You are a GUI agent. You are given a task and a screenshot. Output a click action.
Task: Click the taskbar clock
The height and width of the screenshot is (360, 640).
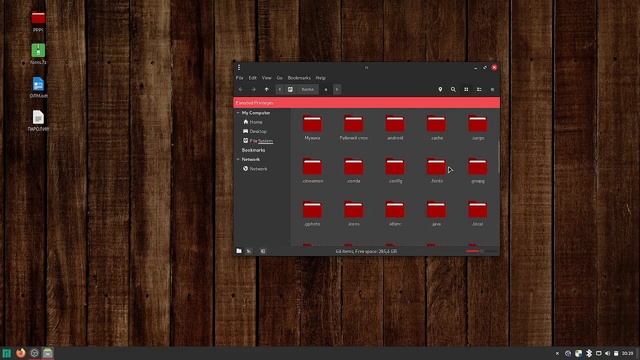[628, 353]
